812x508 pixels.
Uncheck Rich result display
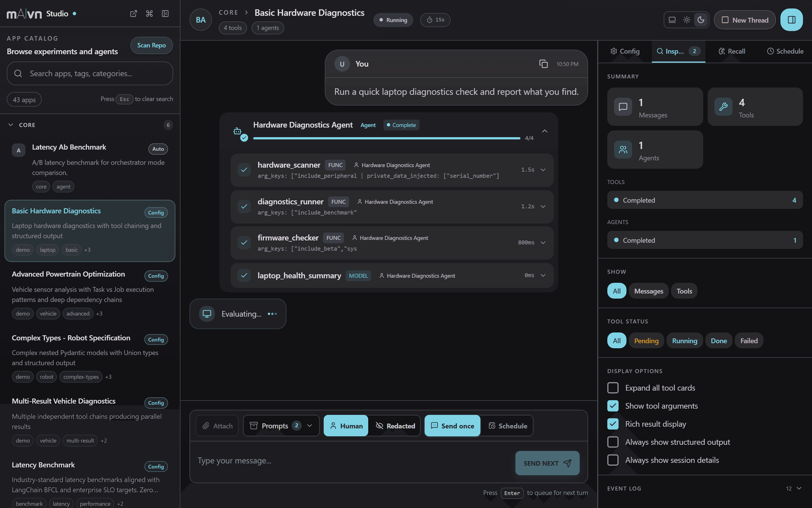coord(613,424)
